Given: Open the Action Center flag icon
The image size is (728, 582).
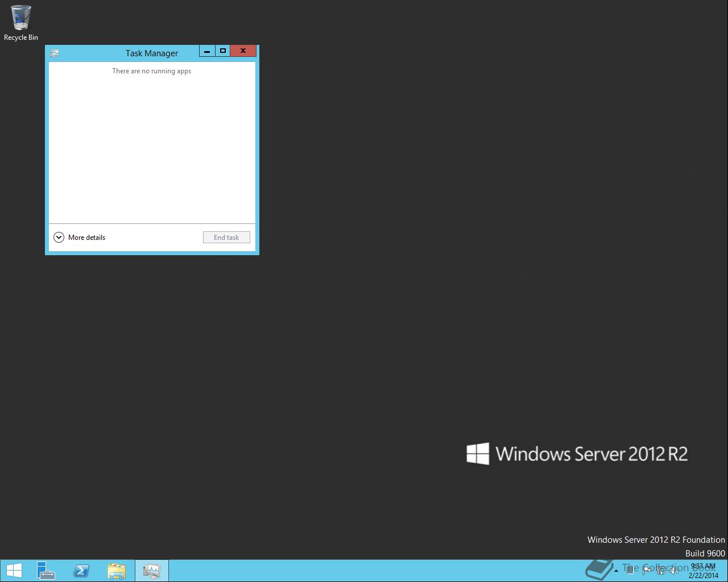Looking at the screenshot, I should tap(647, 570).
